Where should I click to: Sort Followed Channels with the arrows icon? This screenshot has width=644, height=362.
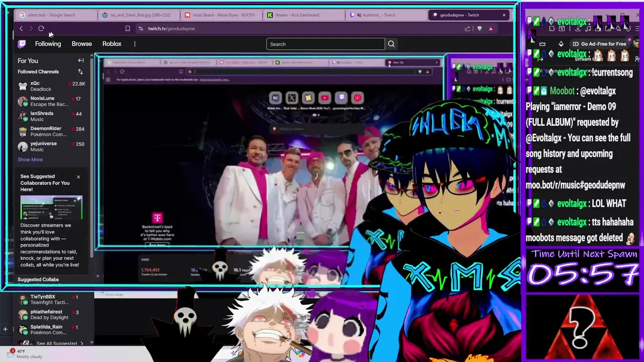[x=80, y=72]
